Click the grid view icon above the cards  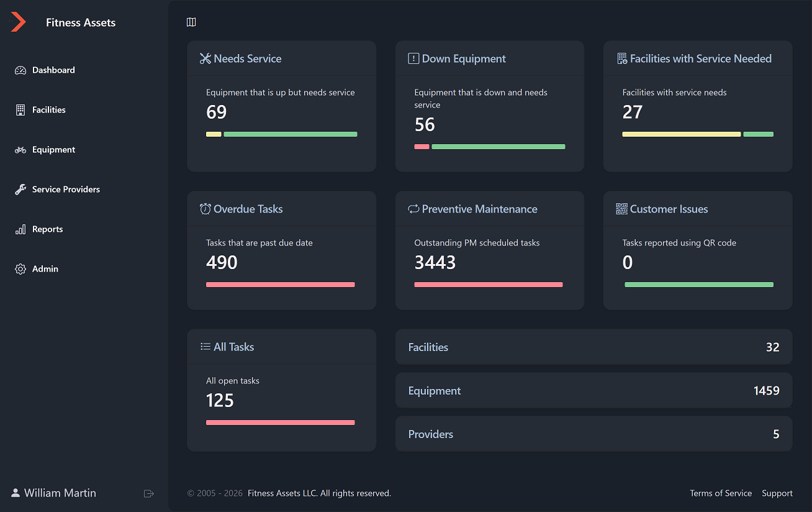point(191,21)
